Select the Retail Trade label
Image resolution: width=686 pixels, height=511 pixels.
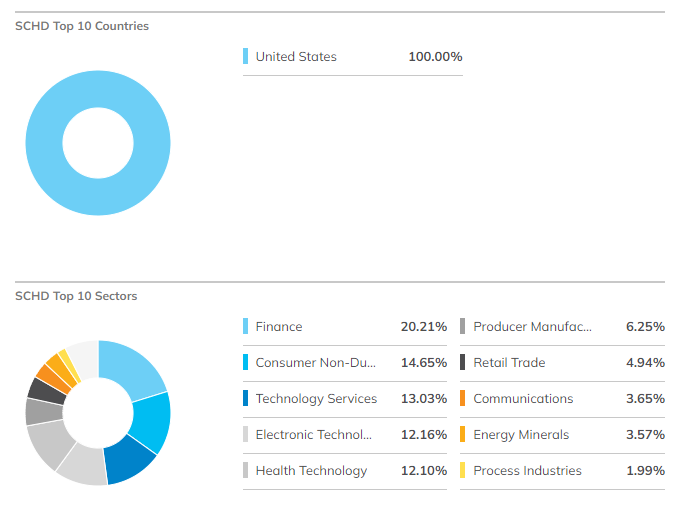click(509, 363)
